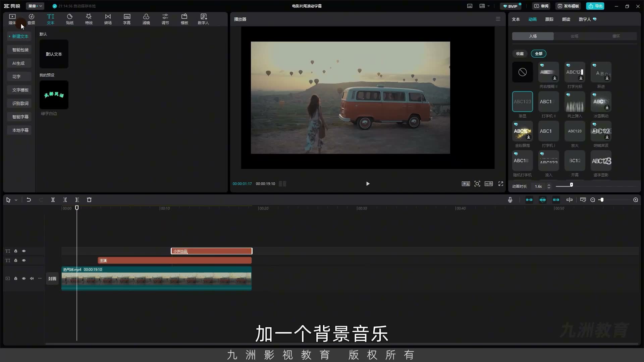Screen dimensions: 644x362
Task: Click the shortcut keyboard icon in title bar
Action: coord(470,6)
